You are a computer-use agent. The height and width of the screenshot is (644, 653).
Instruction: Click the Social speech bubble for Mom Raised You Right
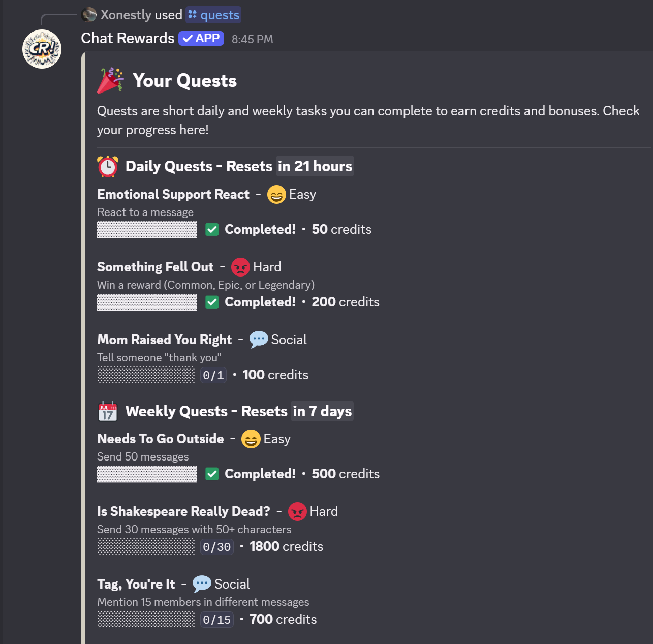259,340
